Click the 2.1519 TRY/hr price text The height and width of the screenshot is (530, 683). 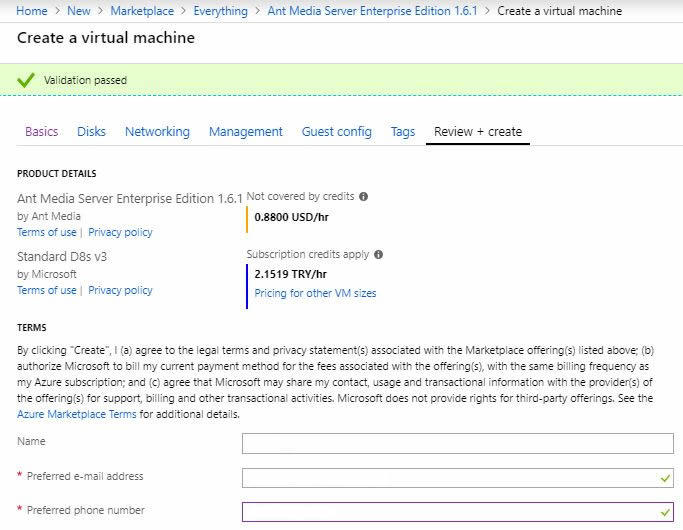[291, 274]
